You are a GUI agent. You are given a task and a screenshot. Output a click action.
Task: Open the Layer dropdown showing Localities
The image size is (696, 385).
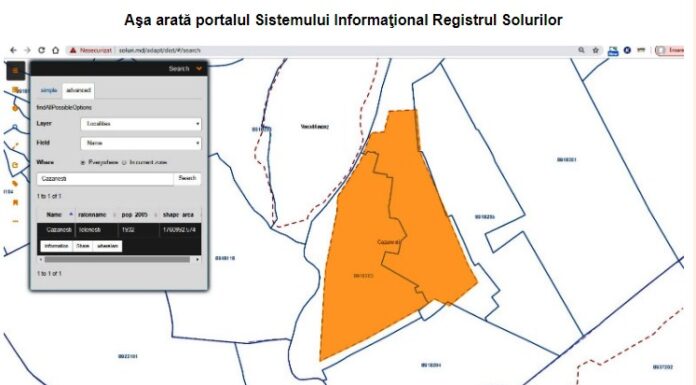[x=141, y=124]
